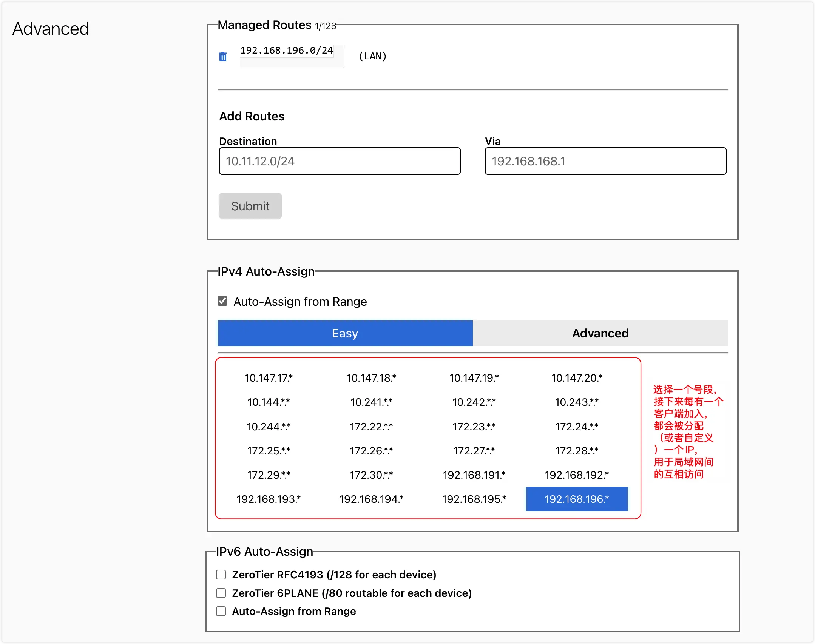This screenshot has height=644, width=815.
Task: Select range 172.27.*.*
Action: tap(474, 451)
